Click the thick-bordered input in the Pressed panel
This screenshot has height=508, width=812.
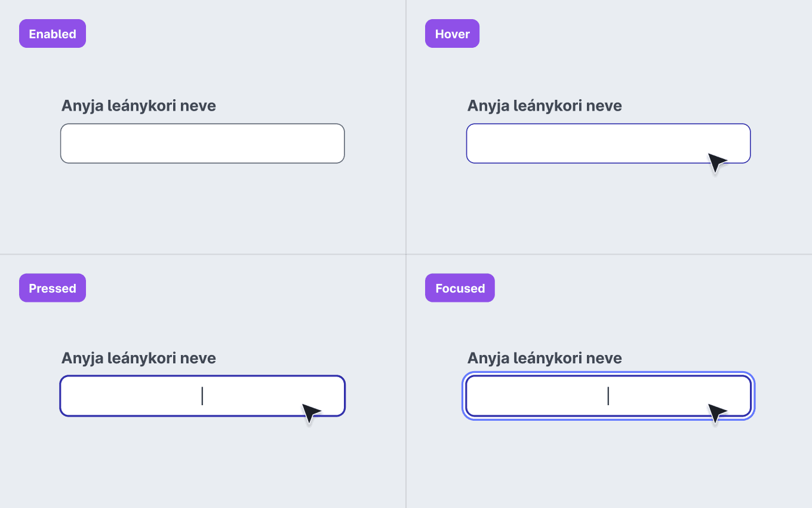[202, 396]
